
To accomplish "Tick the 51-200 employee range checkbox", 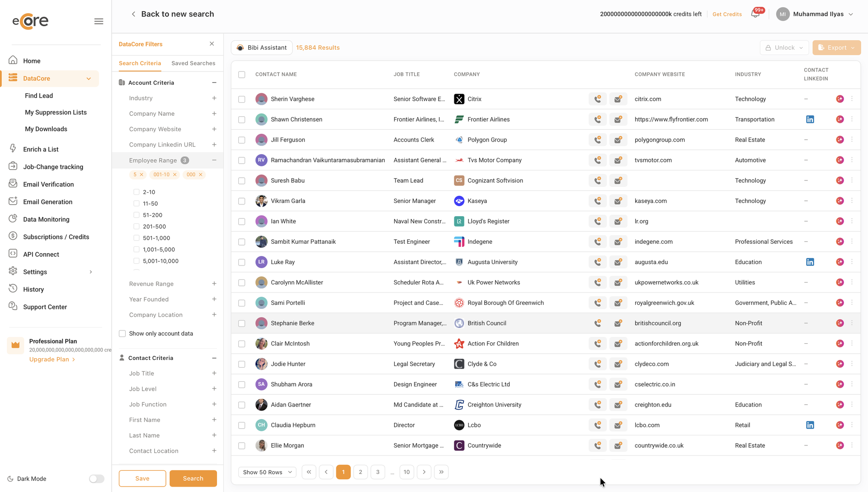I will pyautogui.click(x=137, y=215).
